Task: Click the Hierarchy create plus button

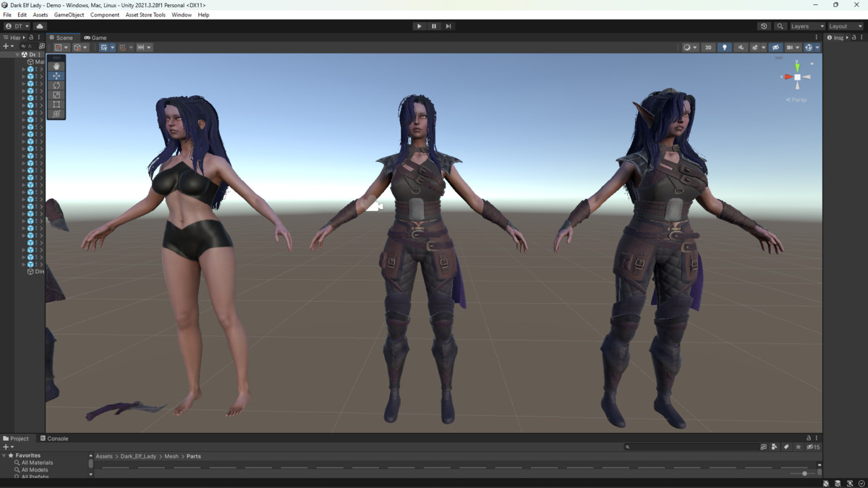Action: coord(6,46)
